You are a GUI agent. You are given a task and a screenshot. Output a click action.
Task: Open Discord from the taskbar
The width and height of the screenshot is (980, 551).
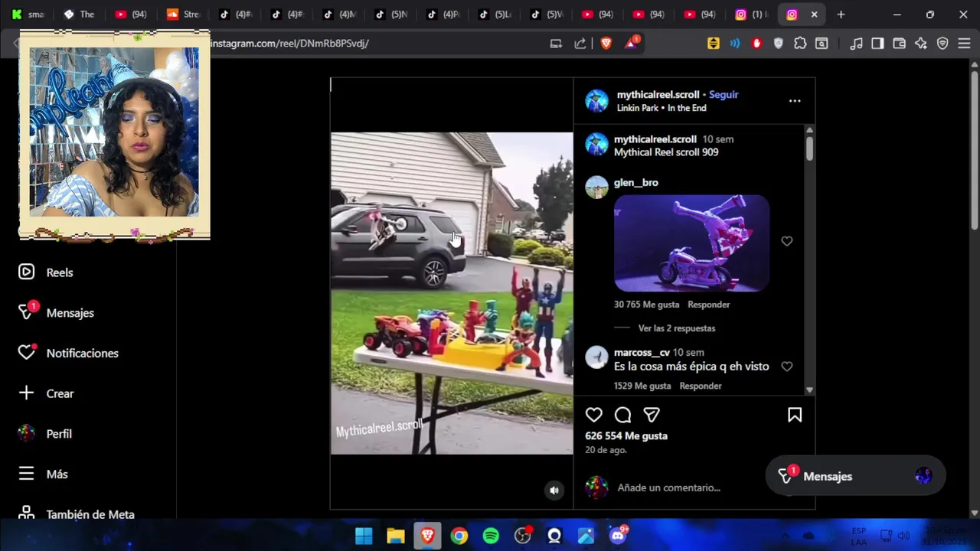pos(618,536)
